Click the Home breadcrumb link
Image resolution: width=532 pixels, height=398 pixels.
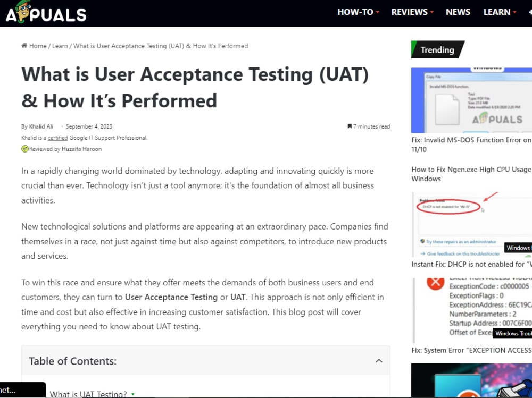tap(38, 46)
